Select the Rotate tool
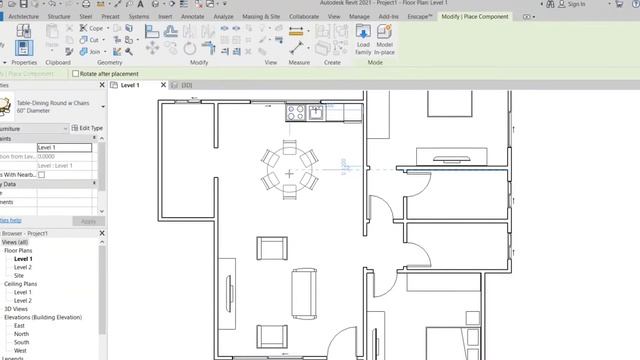Viewport: 640px width, 360px height. [x=189, y=48]
